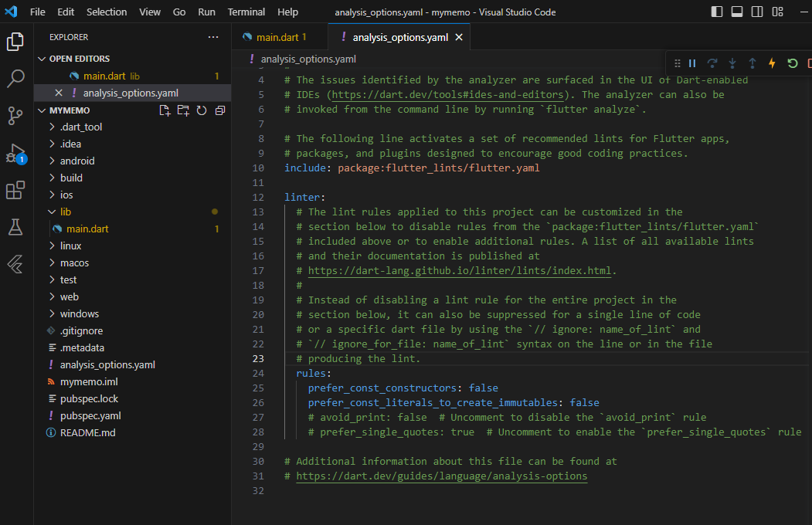
Task: Toggle bottom panel layout icon
Action: [737, 12]
